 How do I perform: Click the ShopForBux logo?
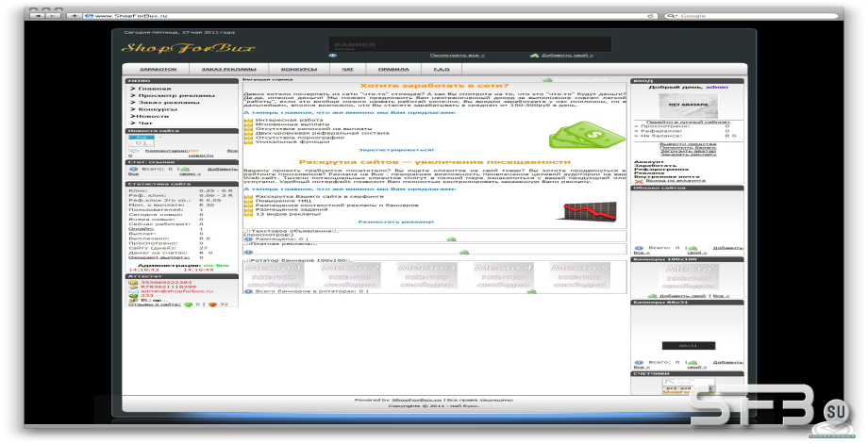click(188, 48)
